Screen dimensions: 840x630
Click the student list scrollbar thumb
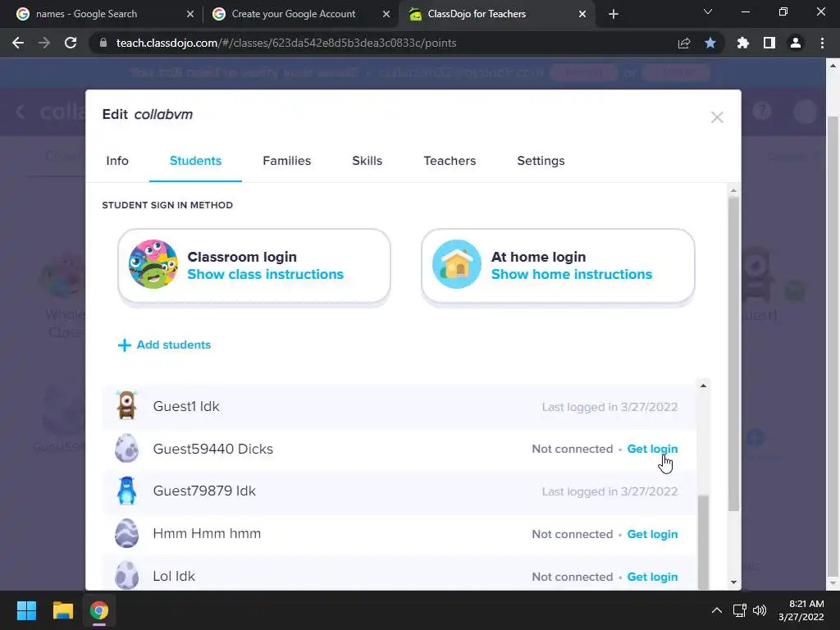703,541
